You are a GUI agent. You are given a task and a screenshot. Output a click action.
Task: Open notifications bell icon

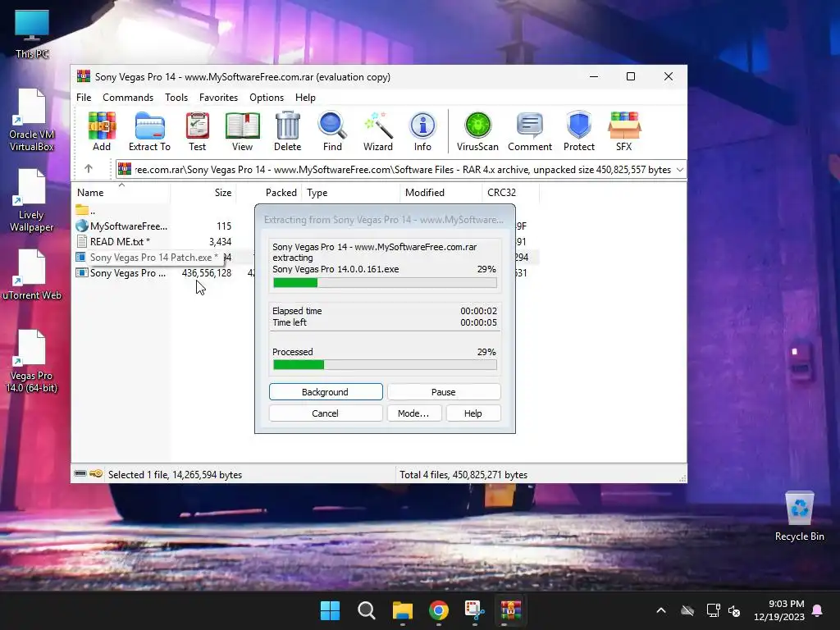click(818, 610)
